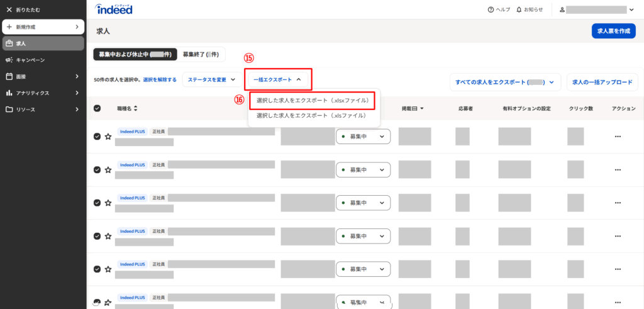The width and height of the screenshot is (644, 309).
Task: Click 選択を解除する link
Action: click(x=160, y=80)
